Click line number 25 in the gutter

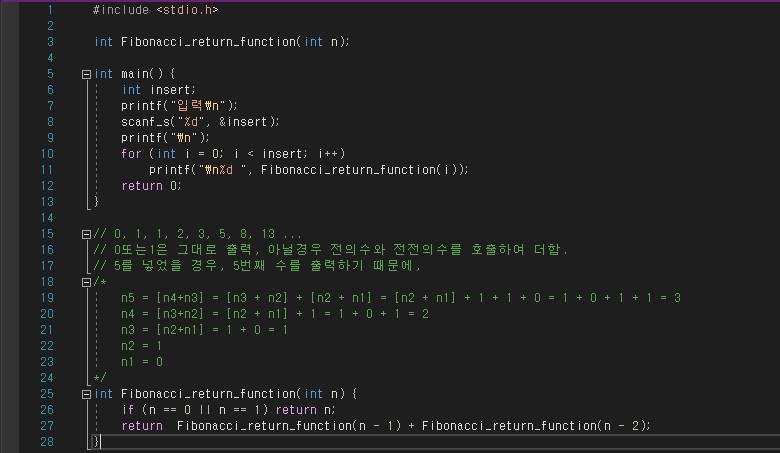pyautogui.click(x=47, y=394)
